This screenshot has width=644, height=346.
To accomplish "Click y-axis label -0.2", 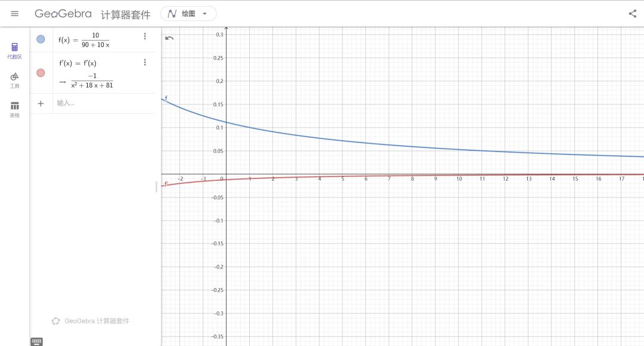I will (218, 267).
